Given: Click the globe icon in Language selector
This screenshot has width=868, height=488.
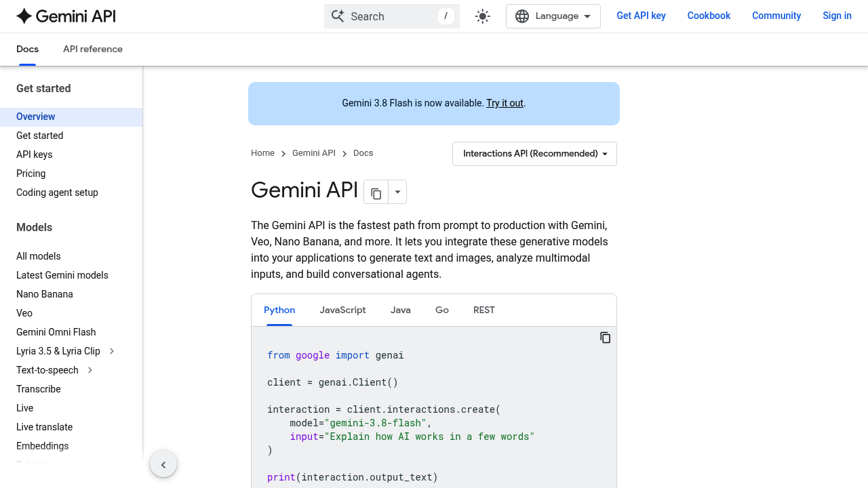Looking at the screenshot, I should pyautogui.click(x=522, y=16).
